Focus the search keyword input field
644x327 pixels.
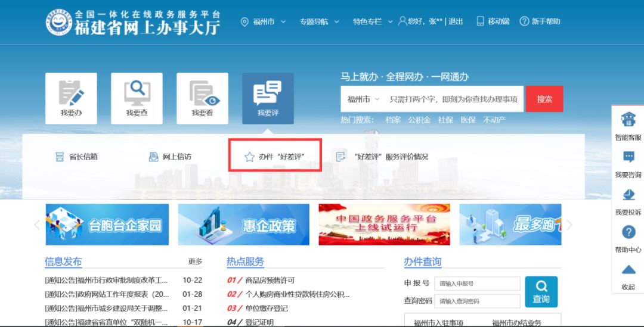click(454, 99)
